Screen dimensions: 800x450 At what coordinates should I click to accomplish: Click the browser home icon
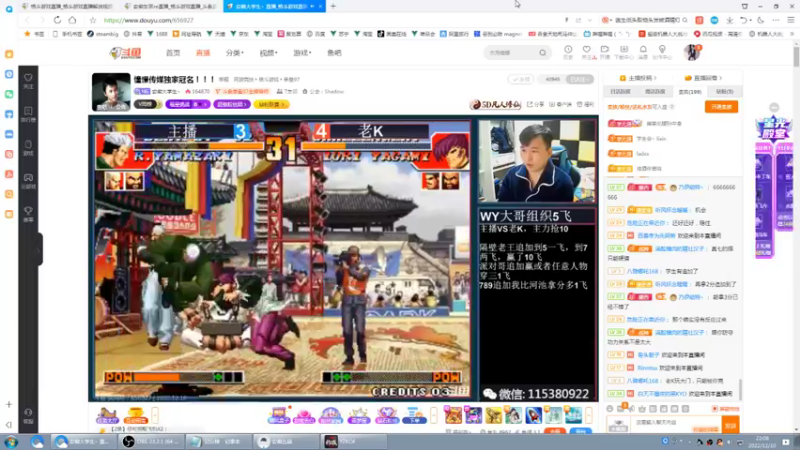pos(72,20)
